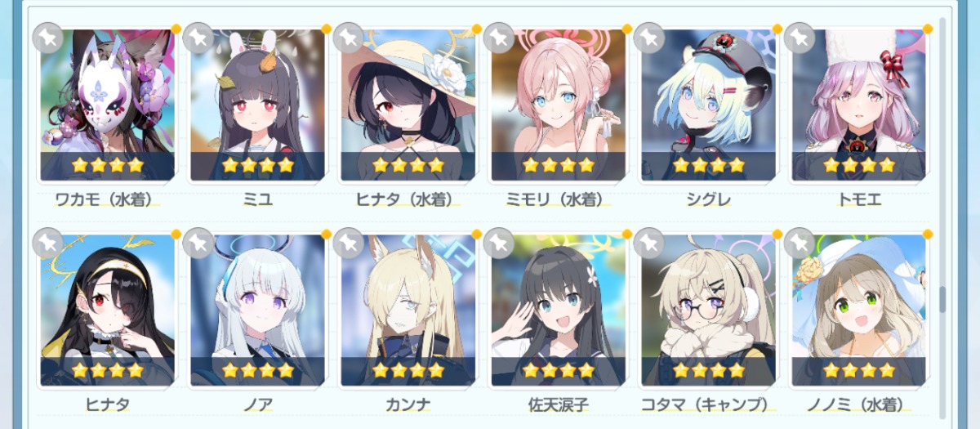Click the カンナ name label

pos(408,404)
